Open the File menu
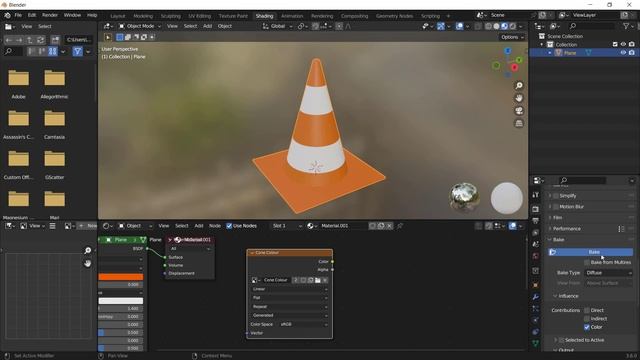 (x=18, y=15)
